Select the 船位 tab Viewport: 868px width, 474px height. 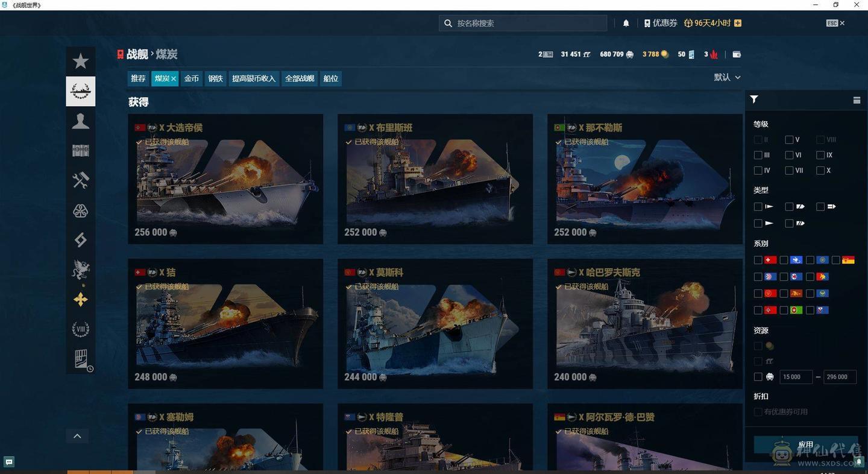pyautogui.click(x=331, y=78)
